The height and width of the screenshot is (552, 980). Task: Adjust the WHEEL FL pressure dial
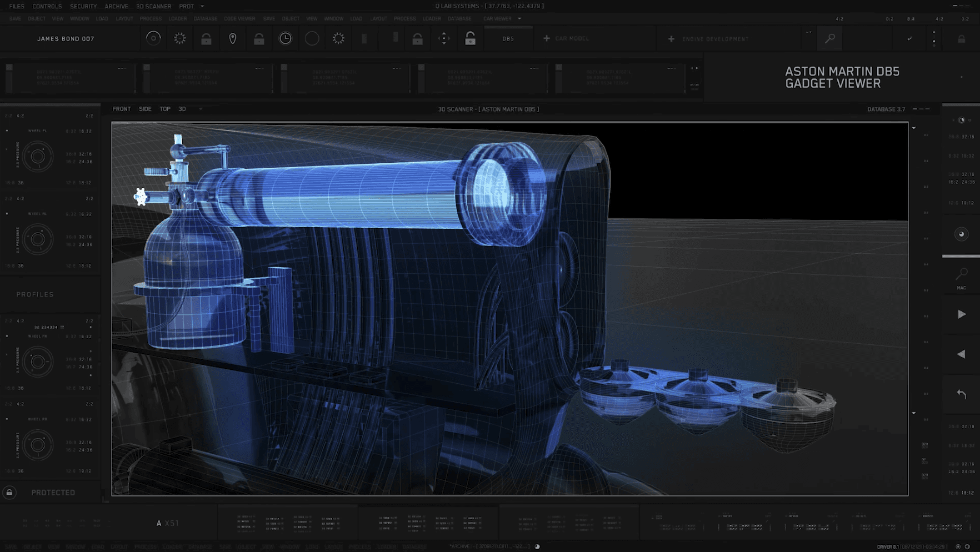(38, 157)
